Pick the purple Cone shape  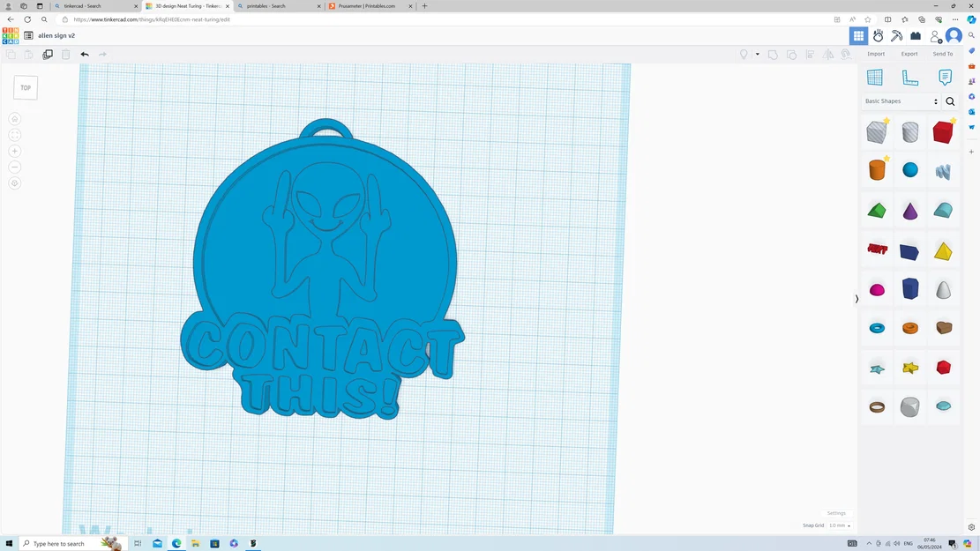click(x=910, y=211)
